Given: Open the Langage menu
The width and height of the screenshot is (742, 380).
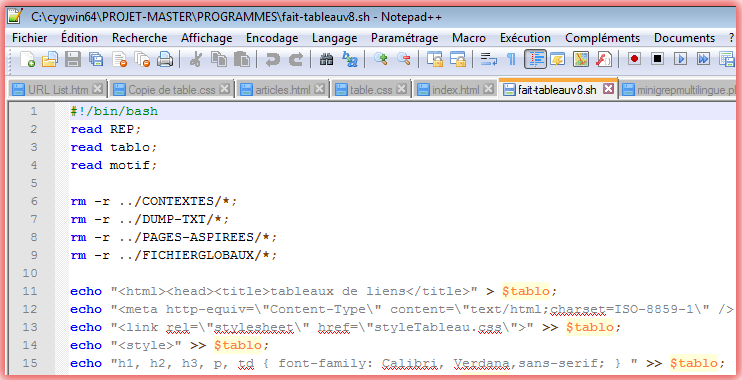Looking at the screenshot, I should 334,38.
